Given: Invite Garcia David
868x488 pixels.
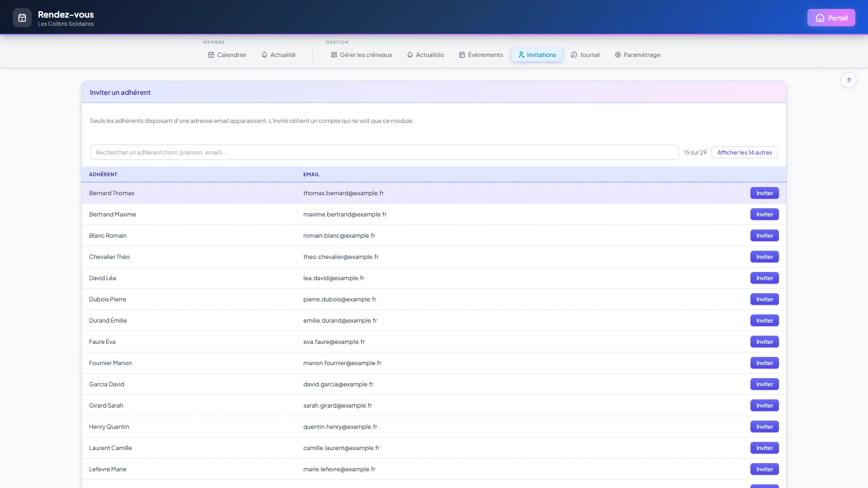Looking at the screenshot, I should pos(764,385).
